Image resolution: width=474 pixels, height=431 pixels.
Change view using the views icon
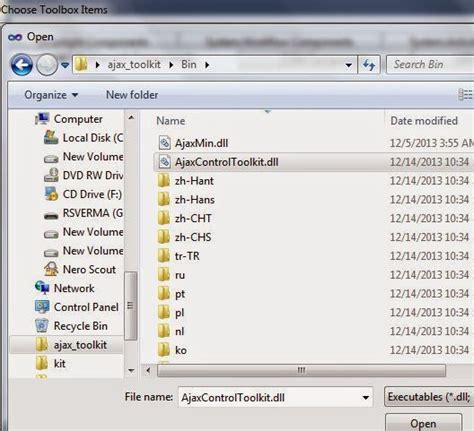465,95
